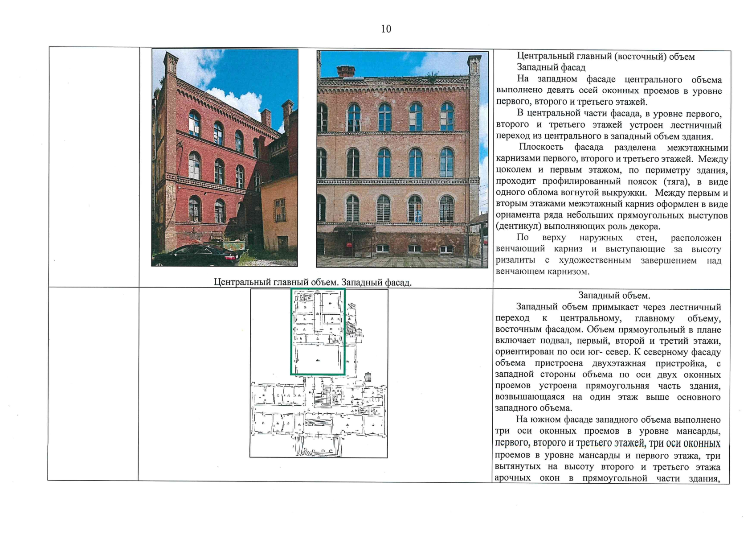
Task: Click the caption 'Центральный главный объем. Западный фасад.'
Action: pyautogui.click(x=312, y=282)
